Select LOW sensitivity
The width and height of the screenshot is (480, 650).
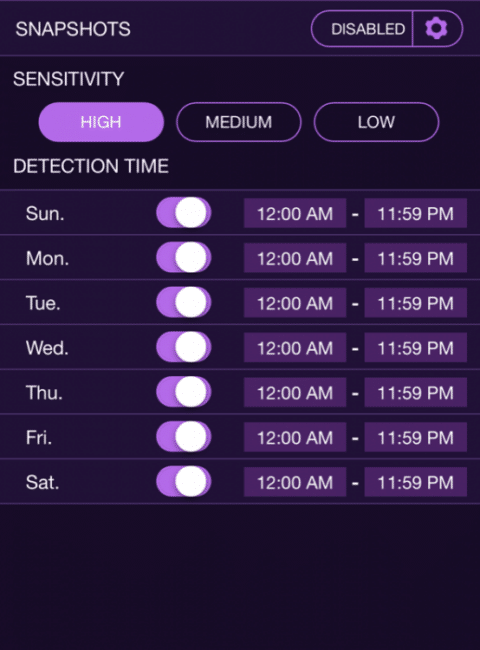pyautogui.click(x=376, y=122)
